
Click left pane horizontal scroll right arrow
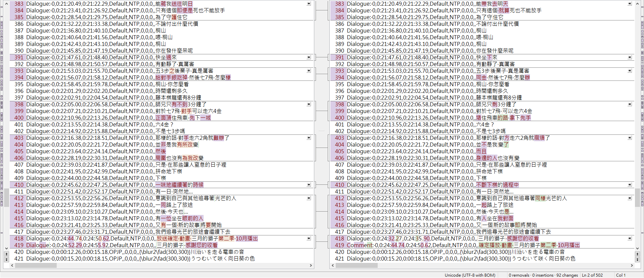pos(311,265)
